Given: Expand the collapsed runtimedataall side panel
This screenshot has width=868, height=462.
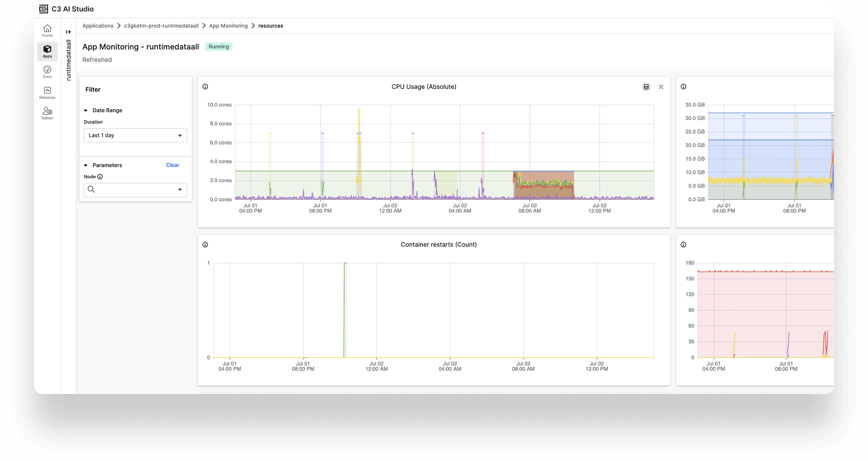Looking at the screenshot, I should click(68, 32).
